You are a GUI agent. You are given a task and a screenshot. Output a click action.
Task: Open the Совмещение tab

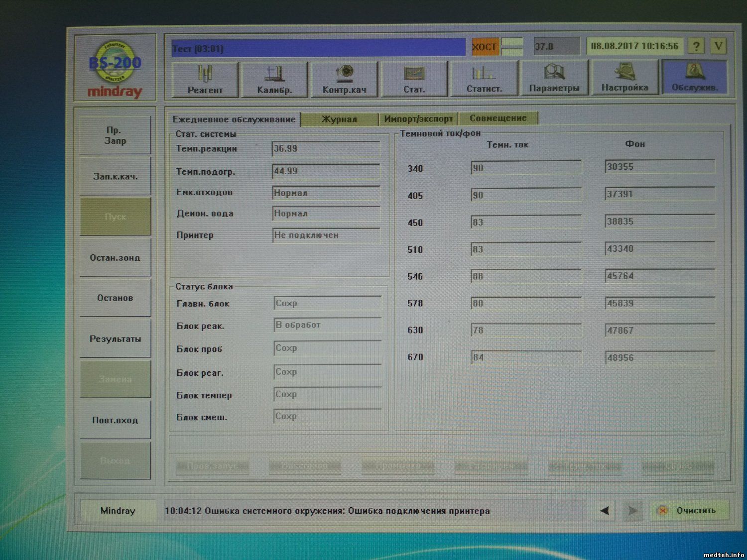(498, 118)
